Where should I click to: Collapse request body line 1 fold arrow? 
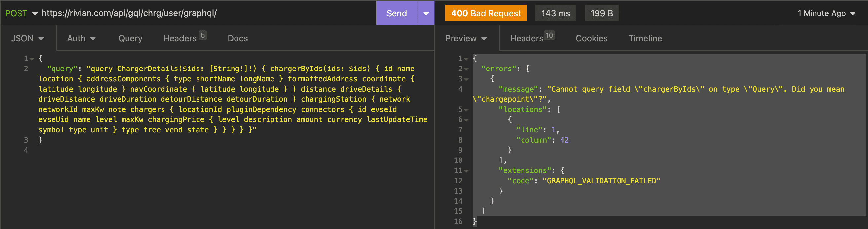pyautogui.click(x=32, y=59)
